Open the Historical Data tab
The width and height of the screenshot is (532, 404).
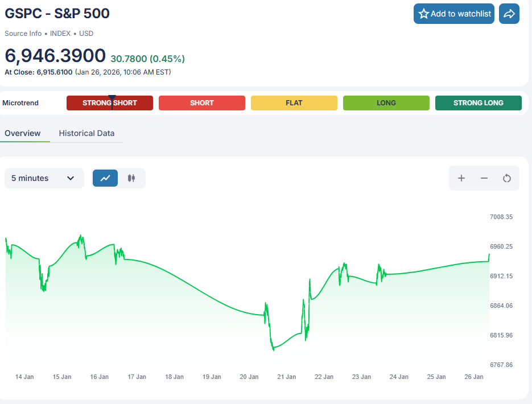(86, 133)
